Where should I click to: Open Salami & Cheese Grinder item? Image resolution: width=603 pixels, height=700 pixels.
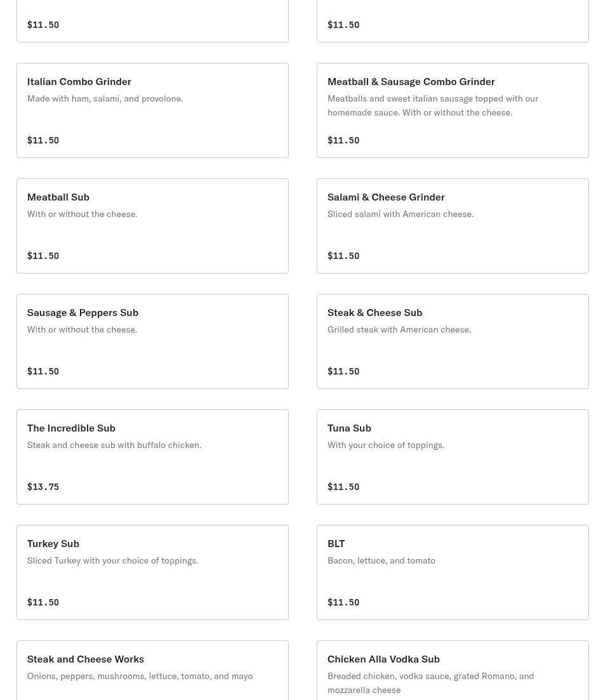(453, 226)
